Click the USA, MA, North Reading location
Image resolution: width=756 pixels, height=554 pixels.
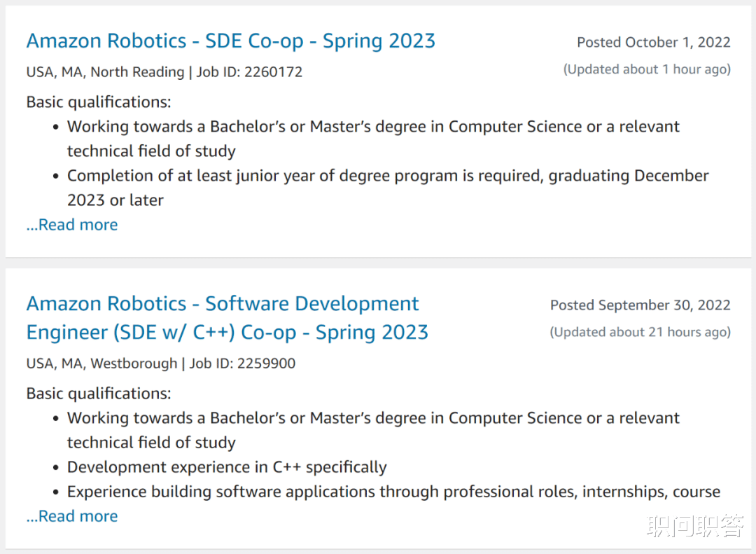click(x=105, y=71)
